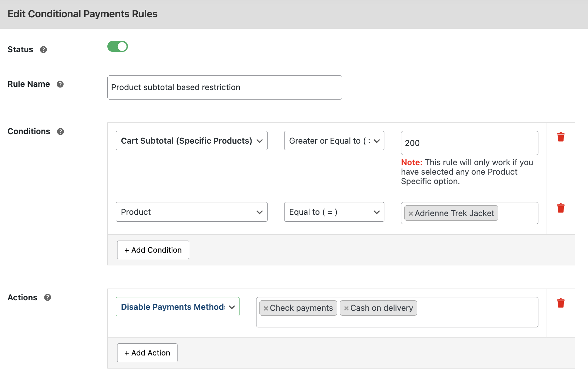Click the subtotal value field showing 200
Viewport: 588px width, 378px height.
(469, 143)
